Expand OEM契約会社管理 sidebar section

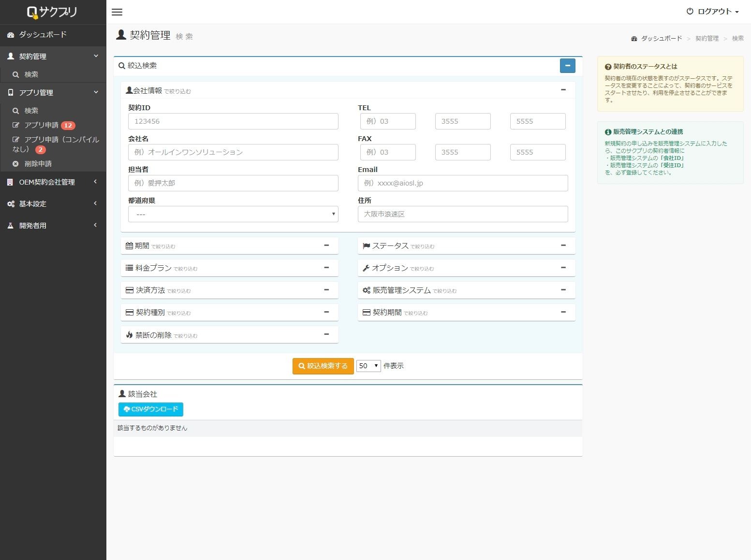click(53, 182)
